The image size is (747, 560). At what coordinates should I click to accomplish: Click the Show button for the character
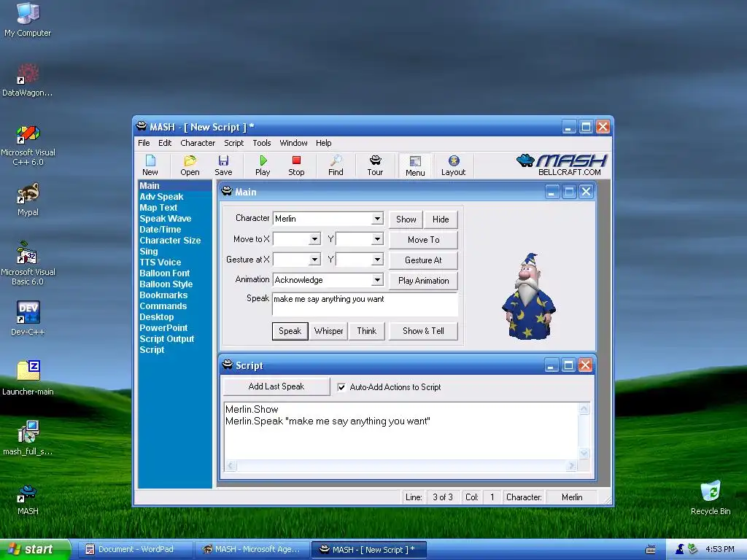[x=406, y=219]
